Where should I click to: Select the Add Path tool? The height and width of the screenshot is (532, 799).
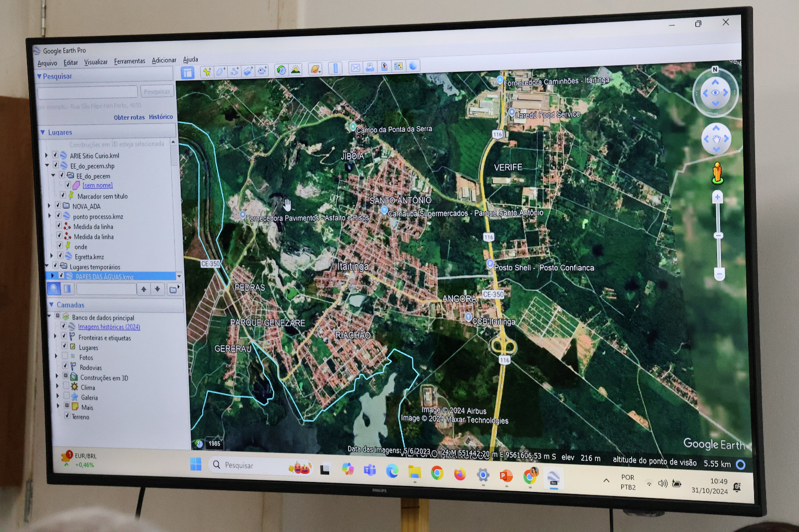click(234, 71)
